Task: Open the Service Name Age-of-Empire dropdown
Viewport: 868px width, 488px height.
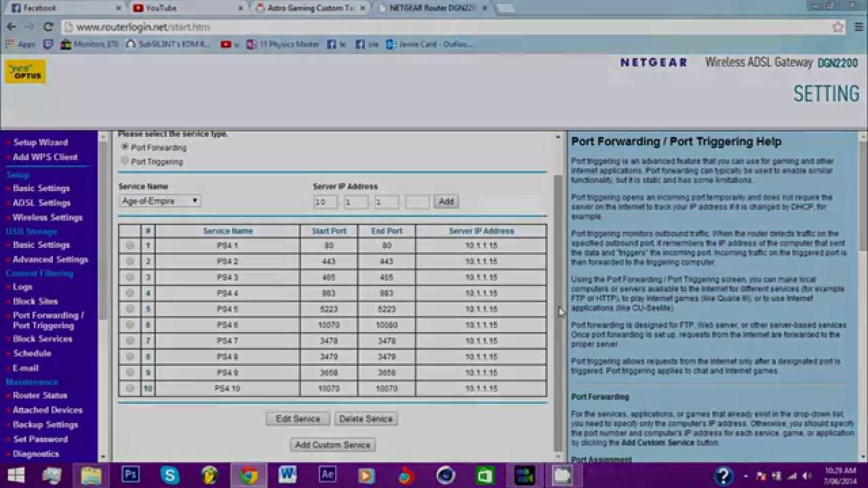Action: click(159, 201)
